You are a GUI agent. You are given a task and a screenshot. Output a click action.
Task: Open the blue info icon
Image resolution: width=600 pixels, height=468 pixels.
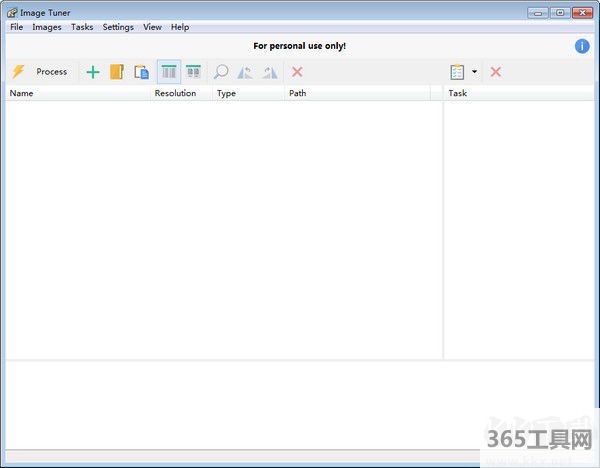pyautogui.click(x=582, y=46)
